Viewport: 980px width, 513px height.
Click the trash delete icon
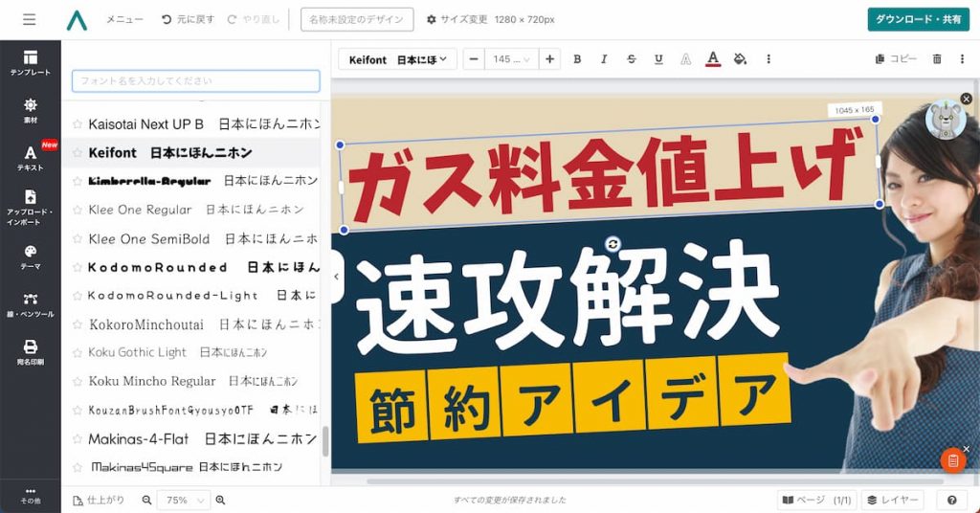pos(937,59)
